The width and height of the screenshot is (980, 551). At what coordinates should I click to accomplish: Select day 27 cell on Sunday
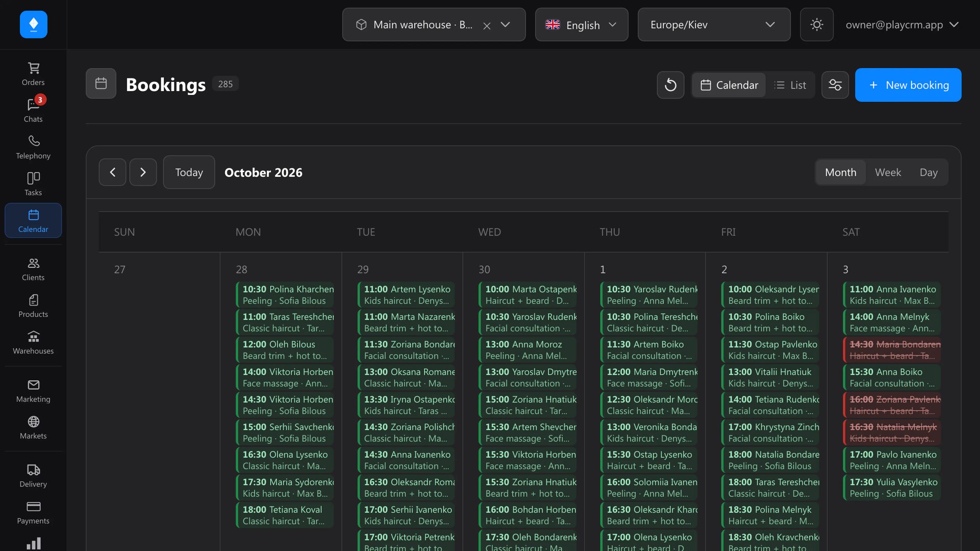[x=159, y=402]
